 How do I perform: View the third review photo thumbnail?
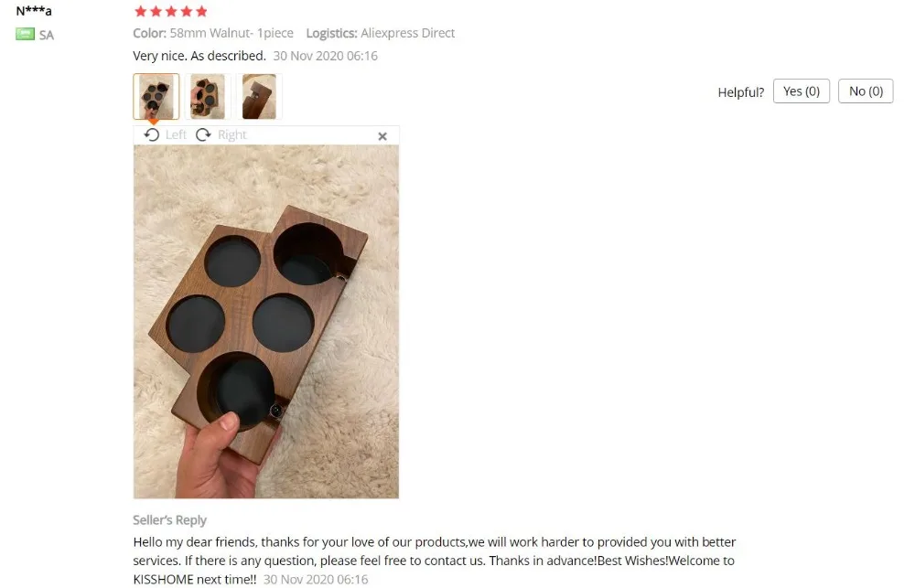click(x=259, y=96)
